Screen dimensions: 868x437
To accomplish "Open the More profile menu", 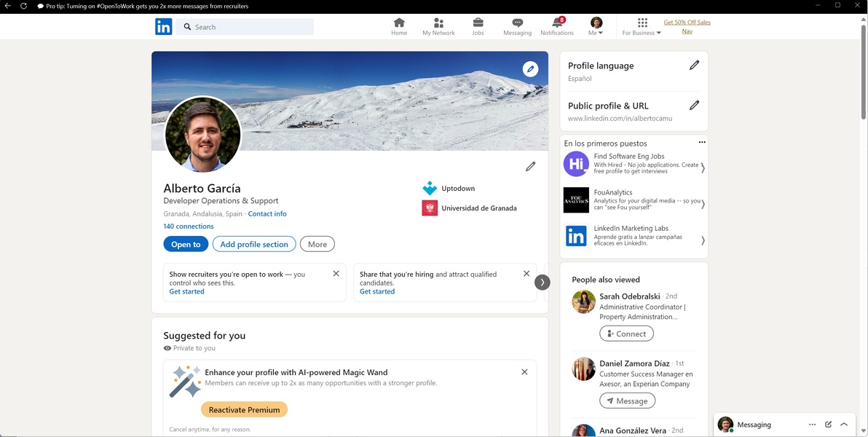I will coord(317,244).
